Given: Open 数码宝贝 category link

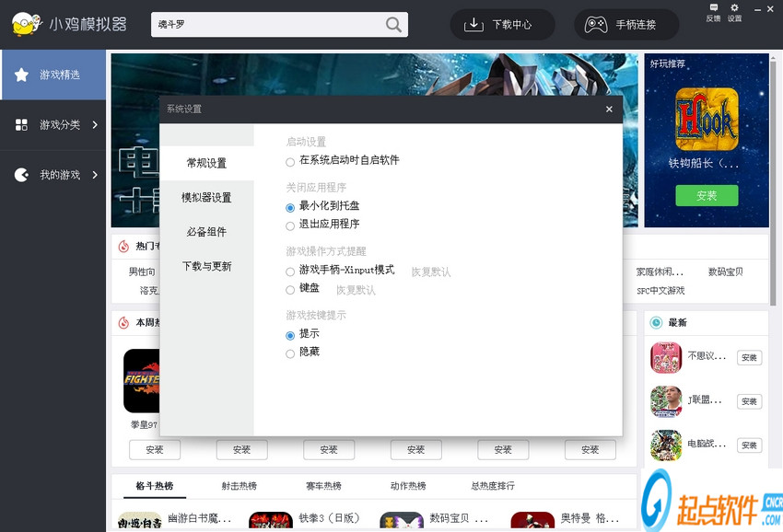Looking at the screenshot, I should 726,272.
